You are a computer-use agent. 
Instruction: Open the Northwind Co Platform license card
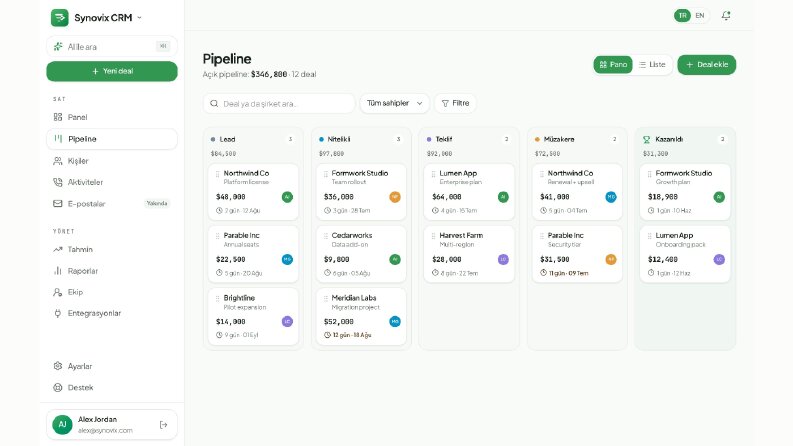point(253,192)
